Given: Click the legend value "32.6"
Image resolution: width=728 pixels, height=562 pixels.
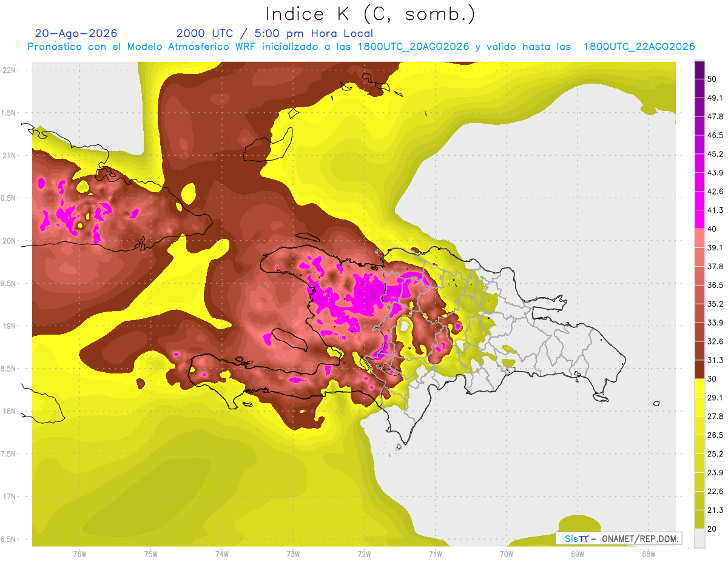Looking at the screenshot, I should point(715,341).
